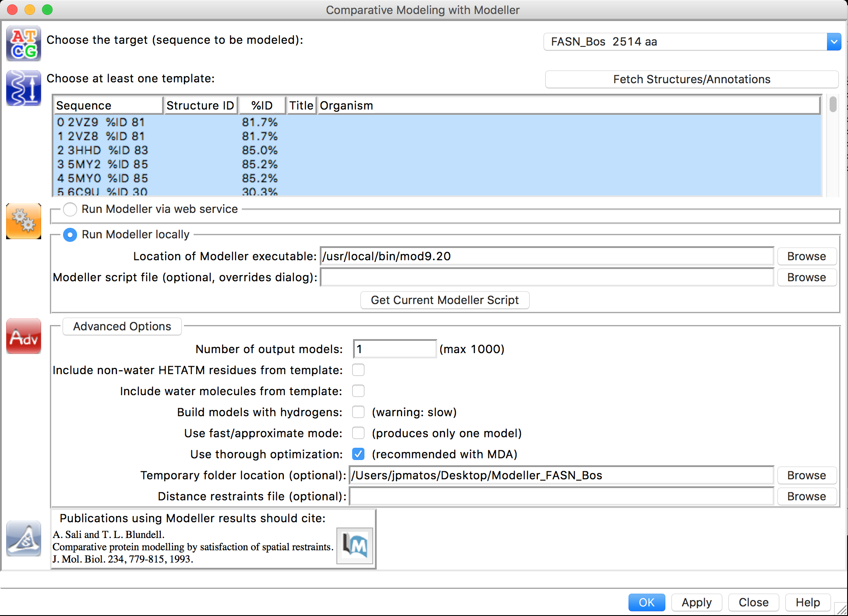848x616 pixels.
Task: Browse for Modeller executable location
Action: [806, 256]
